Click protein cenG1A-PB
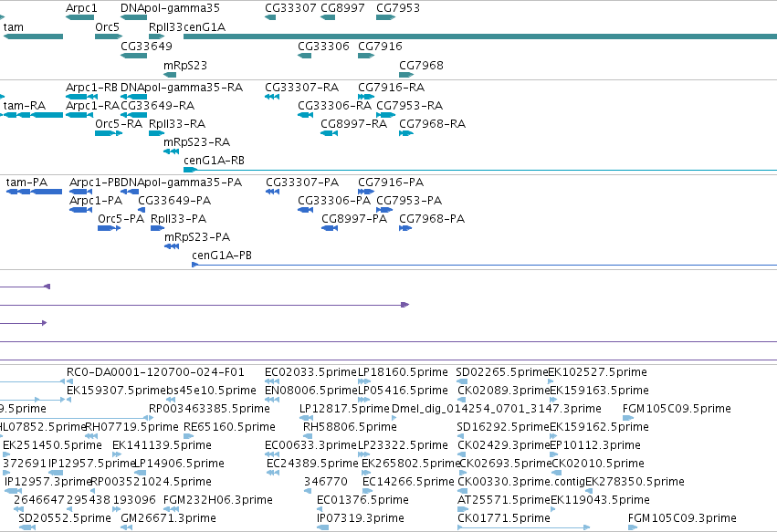Viewport: 777px width, 532px height. coord(222,256)
